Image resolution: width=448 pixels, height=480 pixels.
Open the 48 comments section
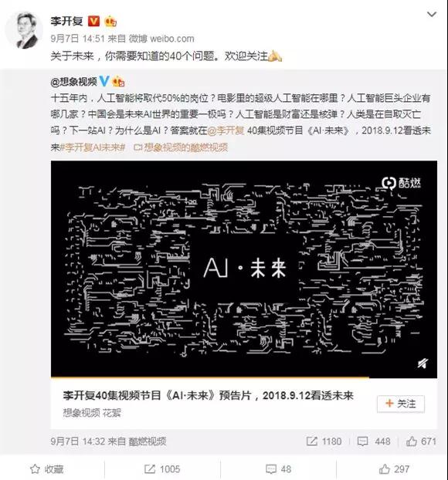coord(278,469)
